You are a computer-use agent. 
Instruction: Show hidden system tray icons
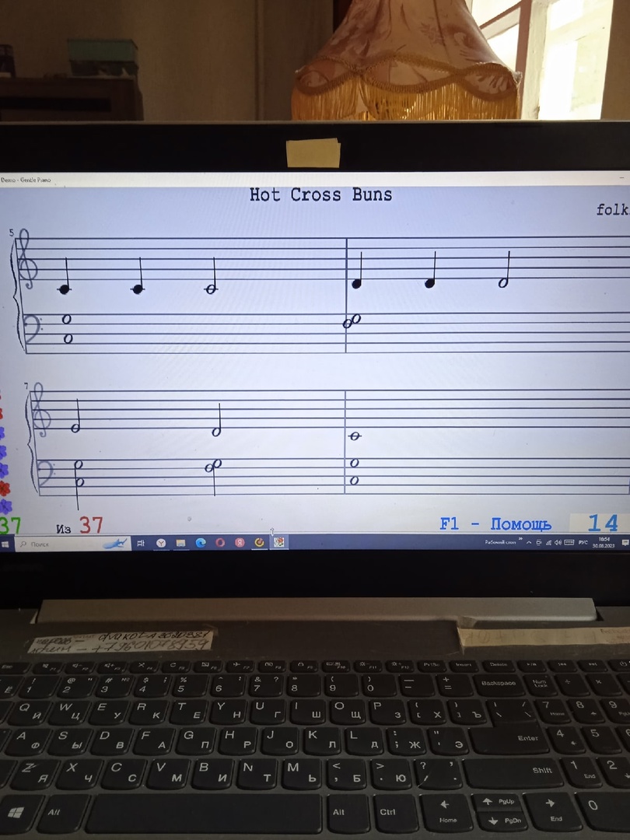pos(529,543)
